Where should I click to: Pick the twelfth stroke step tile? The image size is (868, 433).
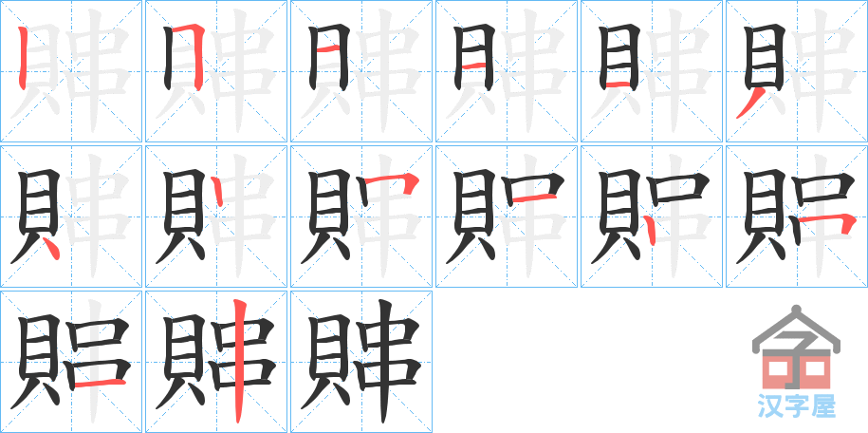[x=797, y=216]
